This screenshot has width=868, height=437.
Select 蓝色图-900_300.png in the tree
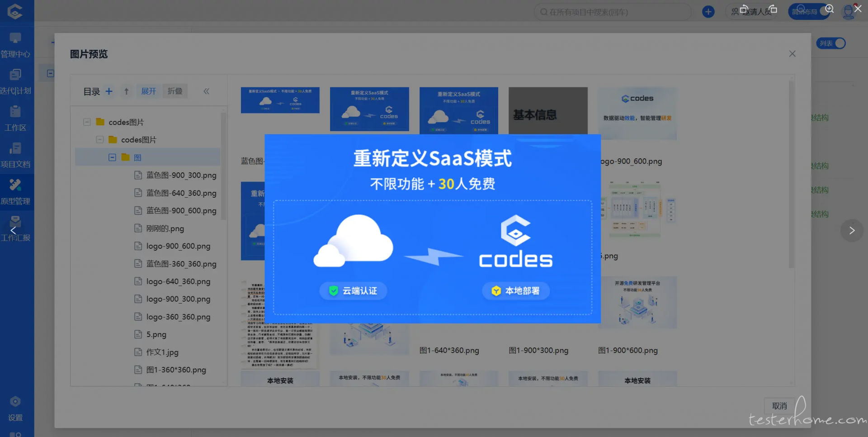[181, 175]
